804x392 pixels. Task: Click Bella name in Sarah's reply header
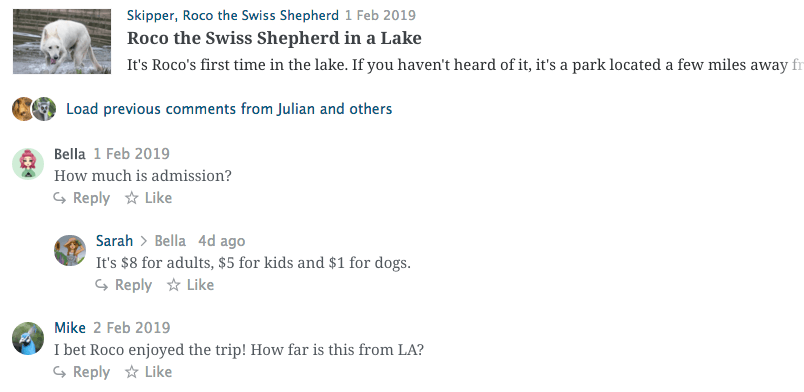(x=170, y=241)
